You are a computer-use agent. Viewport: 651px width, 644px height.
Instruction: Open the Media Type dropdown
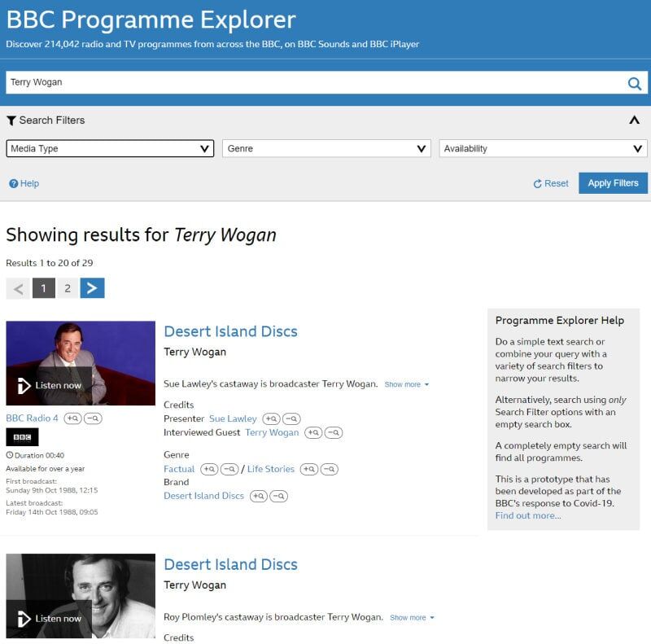[111, 149]
